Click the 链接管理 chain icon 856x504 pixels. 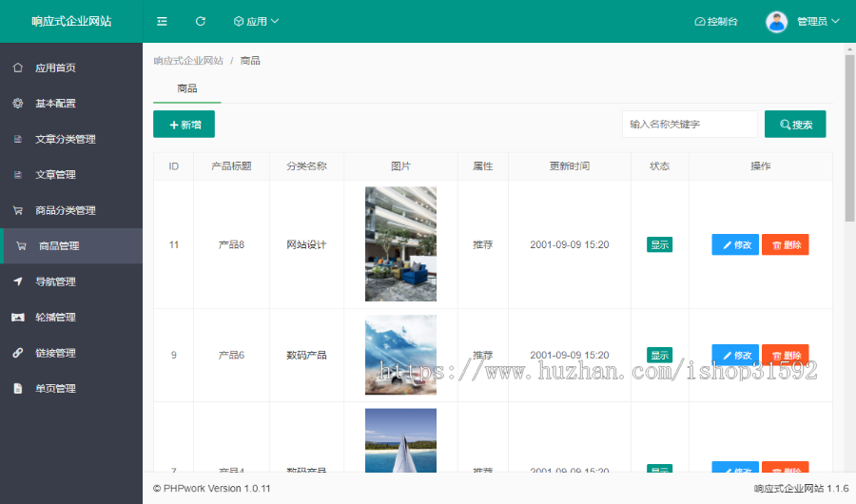(x=18, y=353)
